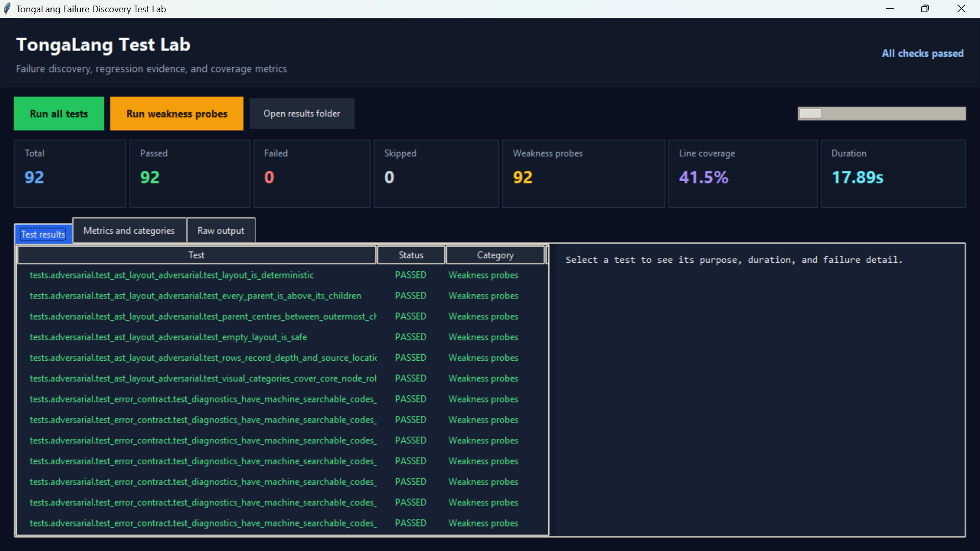Screen dimensions: 980x551
Task: Select test_layout_is_deterministic row
Action: coord(282,275)
